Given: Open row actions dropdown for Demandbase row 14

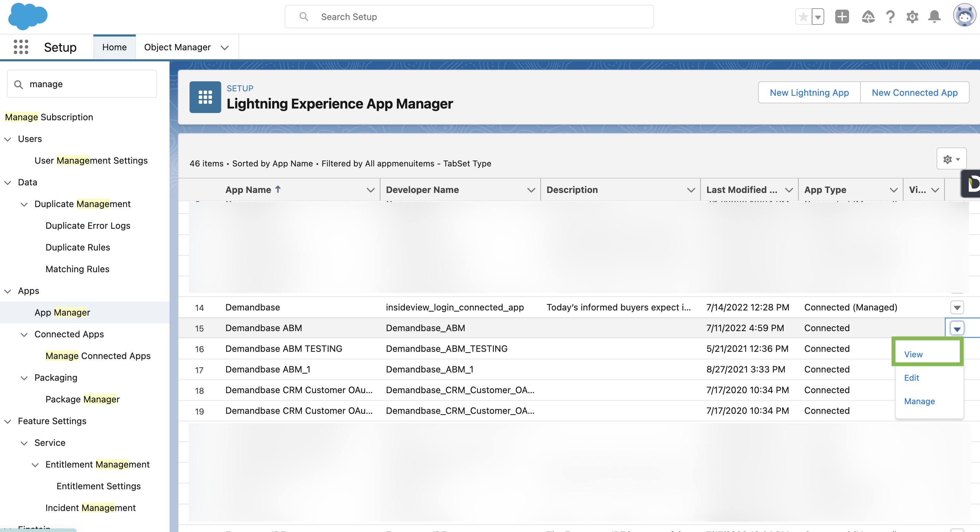Looking at the screenshot, I should coord(957,307).
